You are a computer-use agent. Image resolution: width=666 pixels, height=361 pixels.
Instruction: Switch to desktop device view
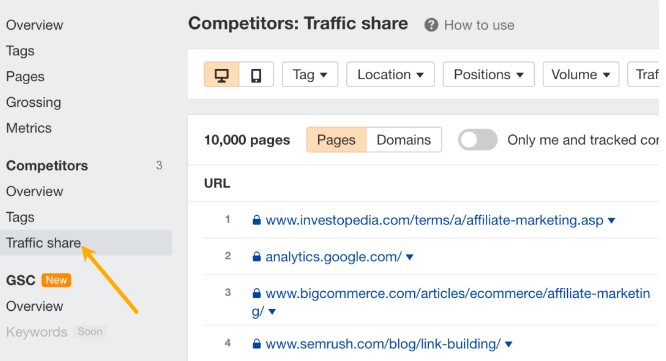coord(222,75)
